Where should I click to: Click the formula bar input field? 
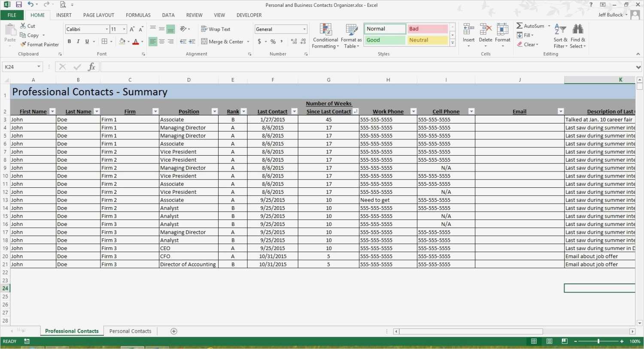(368, 67)
